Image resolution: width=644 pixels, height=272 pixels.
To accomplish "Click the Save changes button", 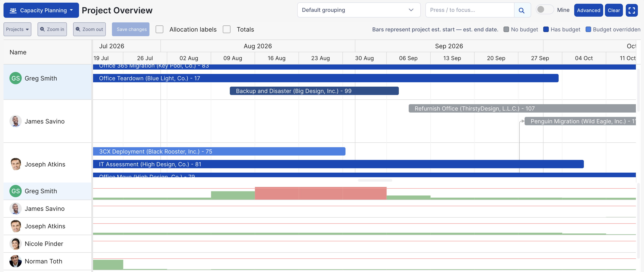I will click(131, 29).
